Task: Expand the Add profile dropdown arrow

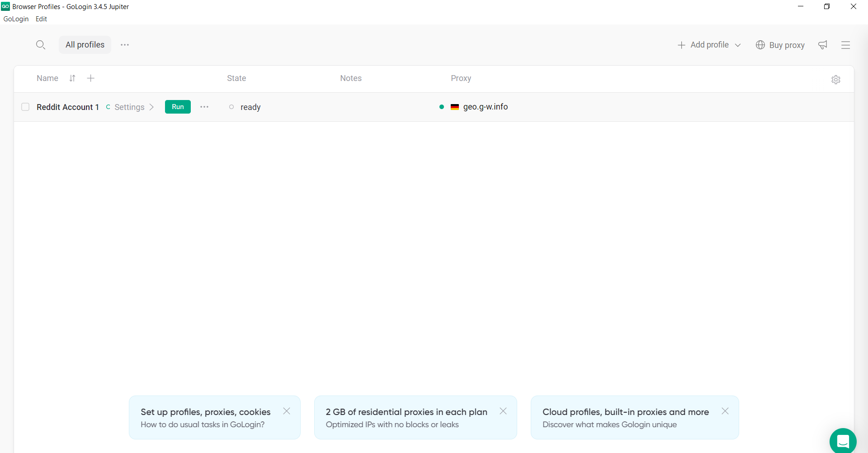Action: (738, 45)
